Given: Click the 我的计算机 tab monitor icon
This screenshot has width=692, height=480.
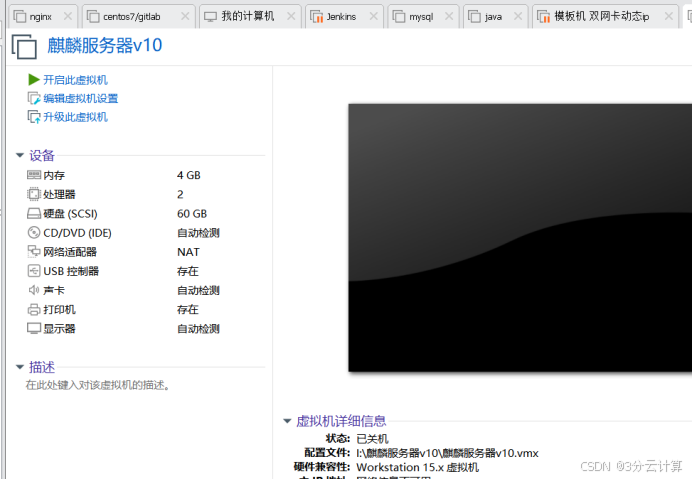Looking at the screenshot, I should [211, 17].
